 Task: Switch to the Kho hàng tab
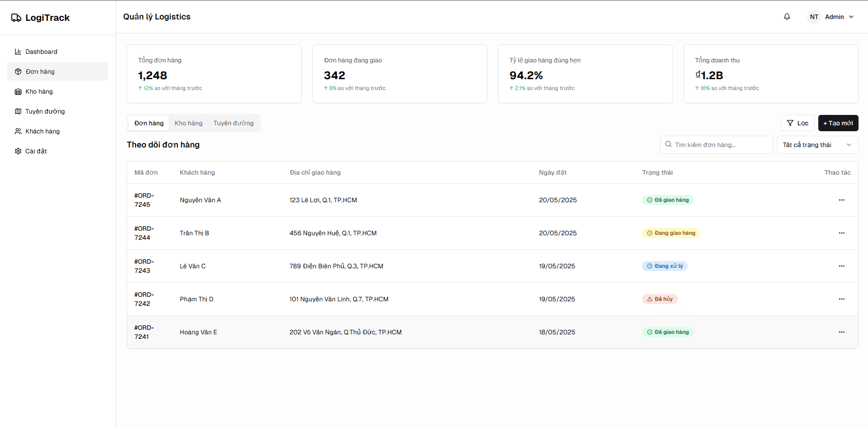[188, 123]
